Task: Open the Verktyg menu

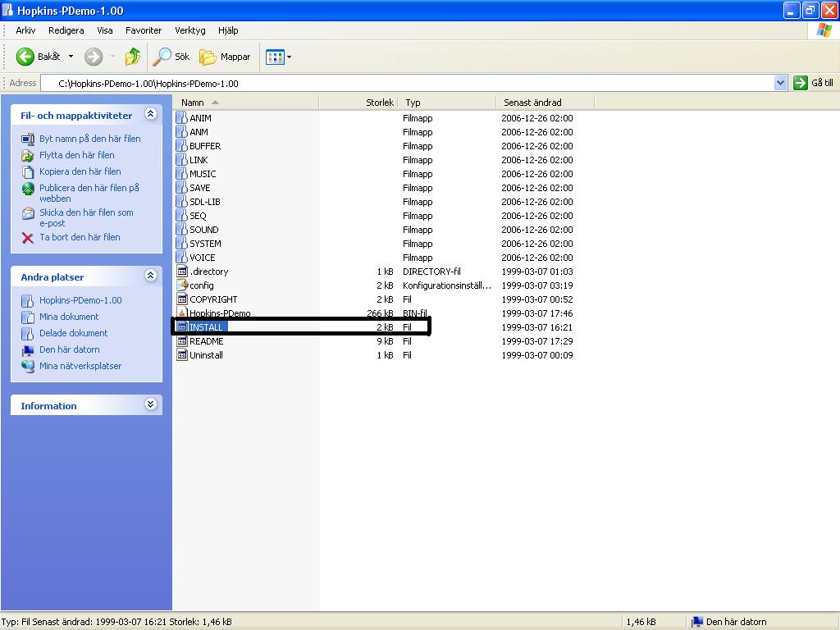Action: pyautogui.click(x=190, y=30)
